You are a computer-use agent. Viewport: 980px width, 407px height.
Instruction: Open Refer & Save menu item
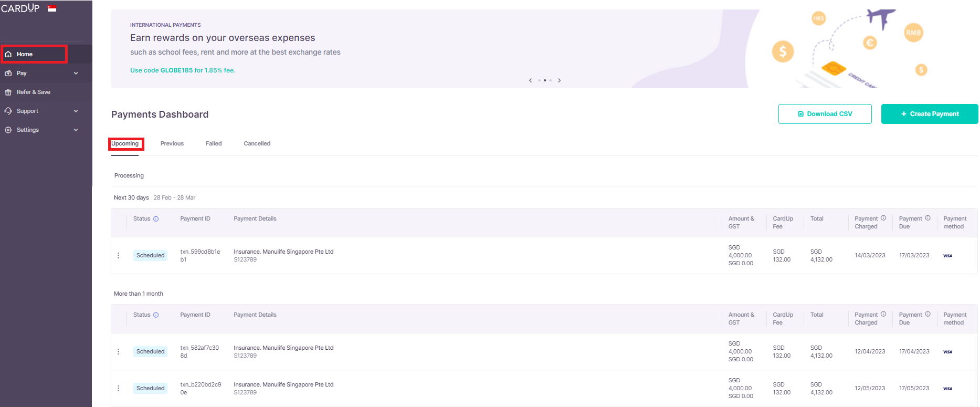46,92
